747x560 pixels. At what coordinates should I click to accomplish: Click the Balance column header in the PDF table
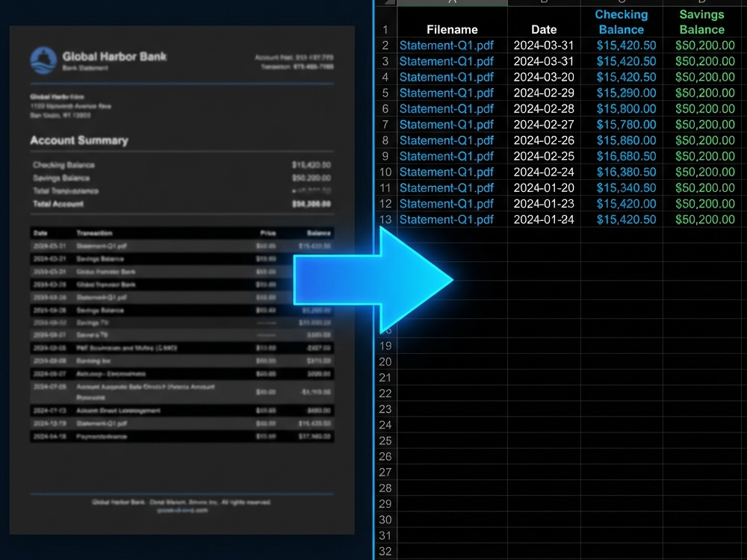click(319, 233)
